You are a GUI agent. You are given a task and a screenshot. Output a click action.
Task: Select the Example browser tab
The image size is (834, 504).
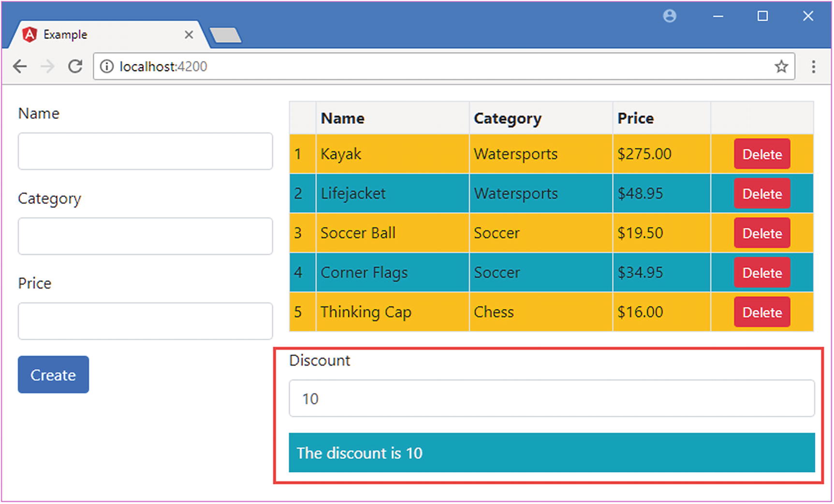coord(97,35)
